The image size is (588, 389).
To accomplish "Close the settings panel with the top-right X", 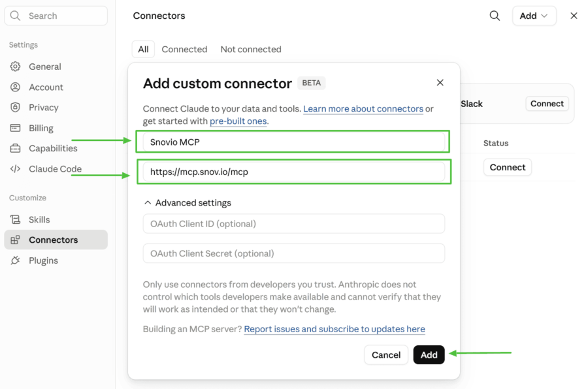I will click(574, 16).
